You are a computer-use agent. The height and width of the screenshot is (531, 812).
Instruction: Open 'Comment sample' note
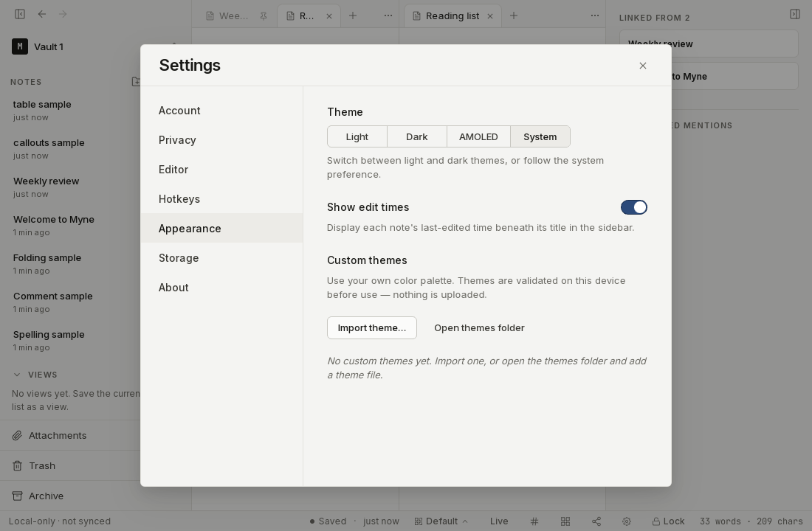70,302
